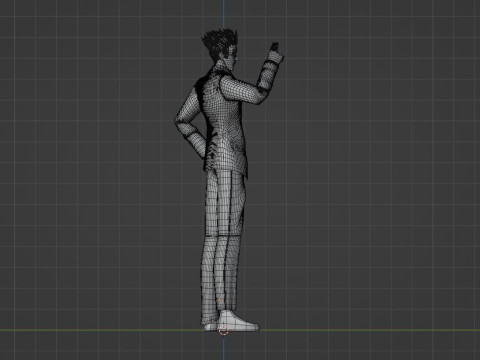Select the character's white shoe
480x360 pixels.
238,321
